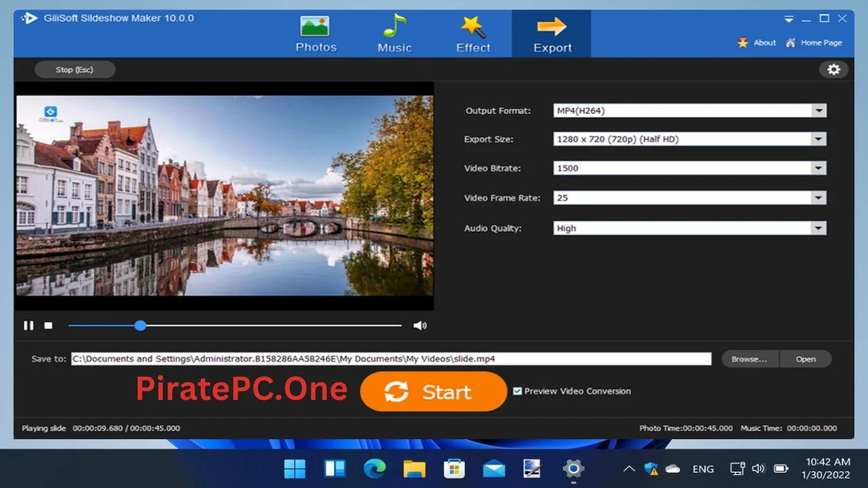Click the playback progress slider handle
868x488 pixels.
[x=140, y=325]
